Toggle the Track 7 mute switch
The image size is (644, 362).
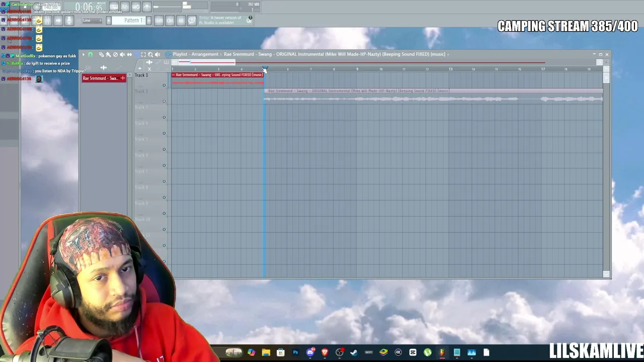[x=164, y=182]
